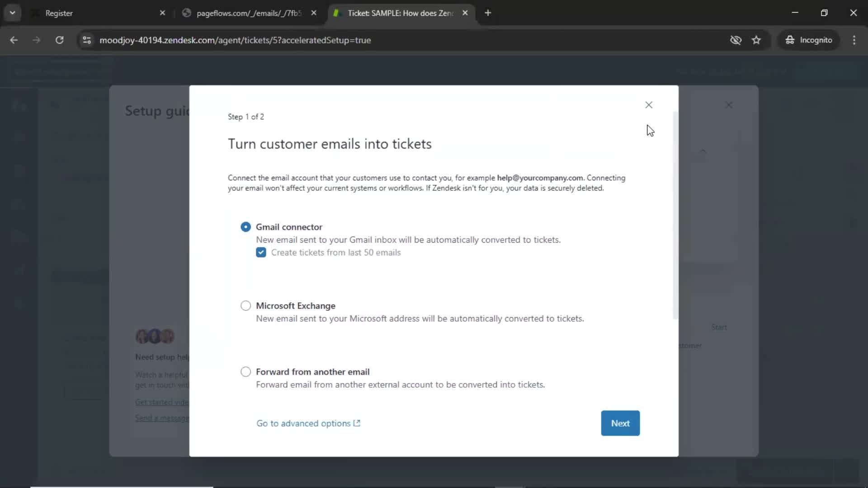Click the dialog's vertical scrollbar
This screenshot has height=488, width=868.
[x=675, y=216]
